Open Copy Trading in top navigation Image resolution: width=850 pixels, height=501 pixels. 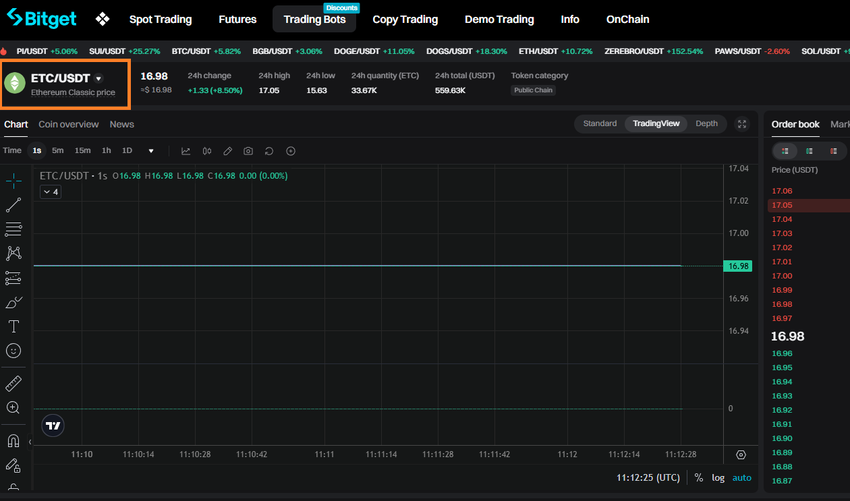[405, 19]
